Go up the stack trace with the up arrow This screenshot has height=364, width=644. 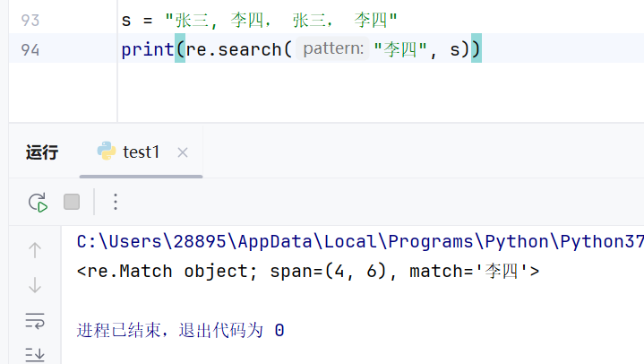tap(35, 250)
